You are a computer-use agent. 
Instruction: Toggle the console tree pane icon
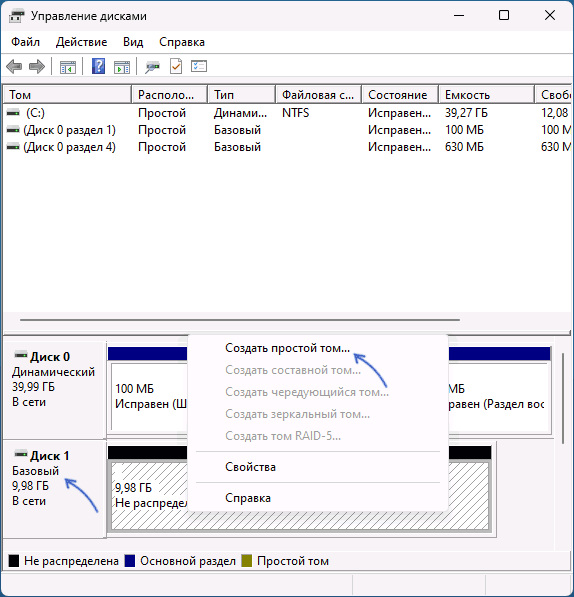coord(68,67)
